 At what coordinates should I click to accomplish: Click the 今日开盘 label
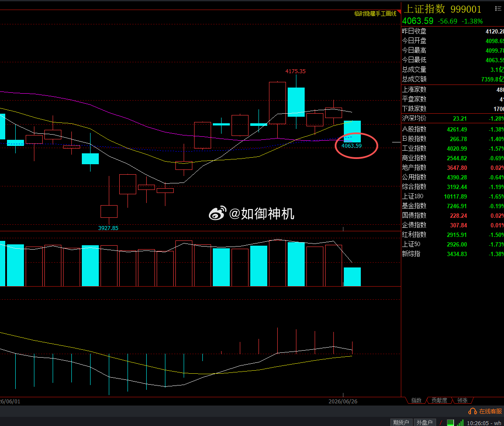pos(414,41)
